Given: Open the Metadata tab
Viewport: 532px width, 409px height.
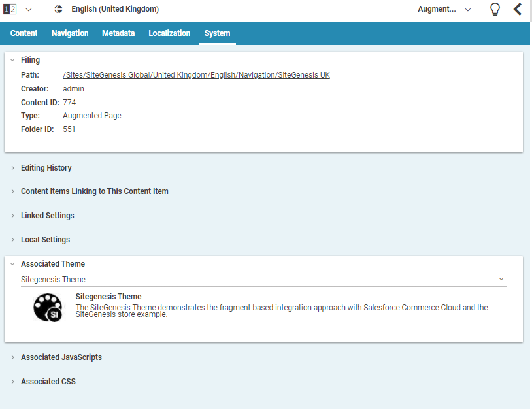Looking at the screenshot, I should click(x=118, y=33).
